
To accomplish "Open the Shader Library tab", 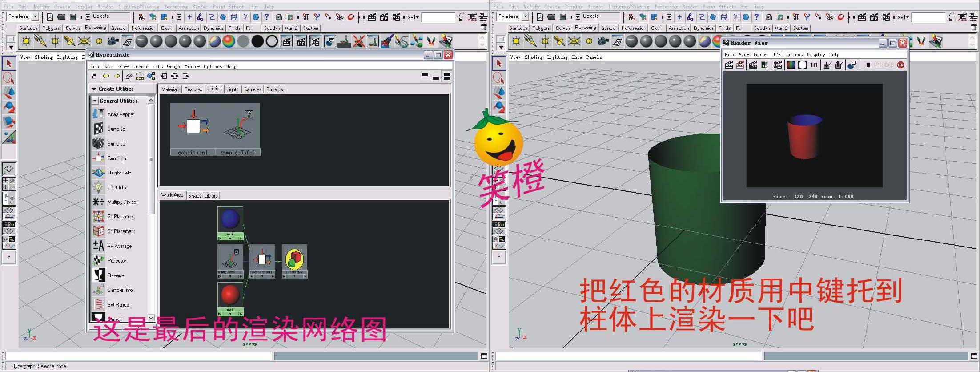I will (x=203, y=196).
